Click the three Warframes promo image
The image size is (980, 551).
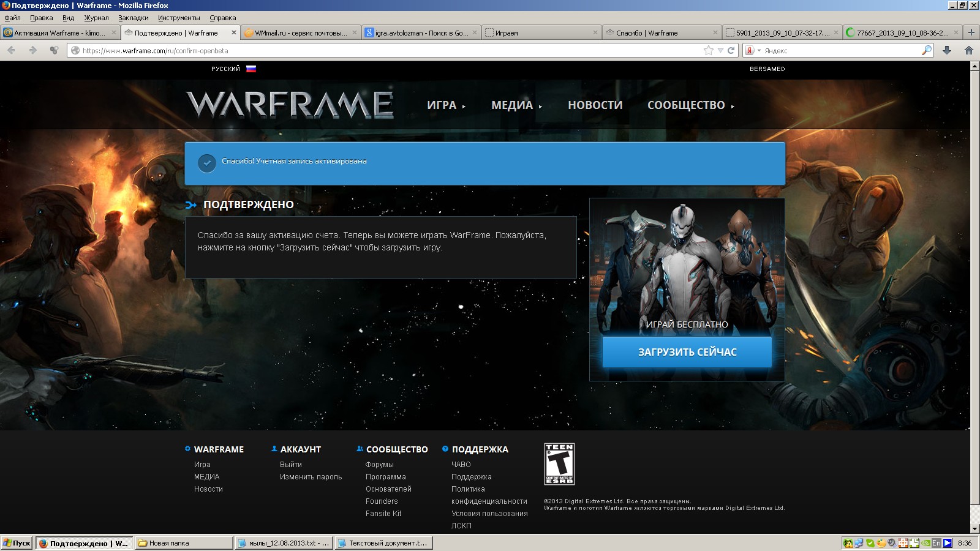tap(687, 263)
